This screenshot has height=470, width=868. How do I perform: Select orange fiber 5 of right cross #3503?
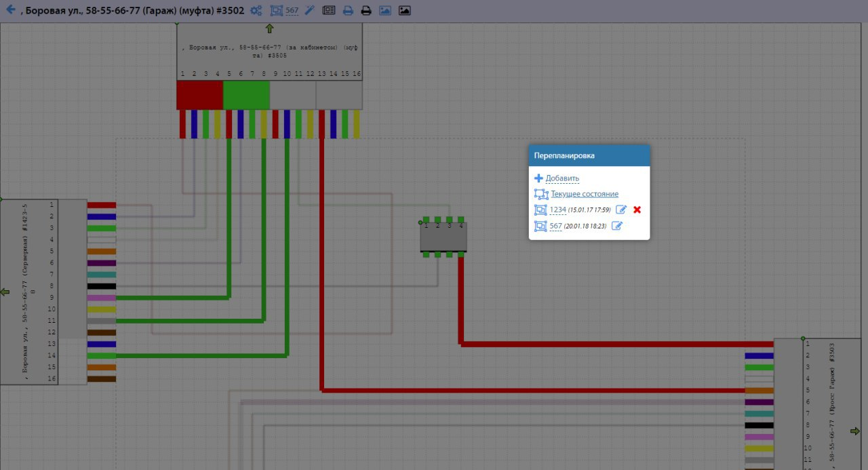tap(759, 391)
